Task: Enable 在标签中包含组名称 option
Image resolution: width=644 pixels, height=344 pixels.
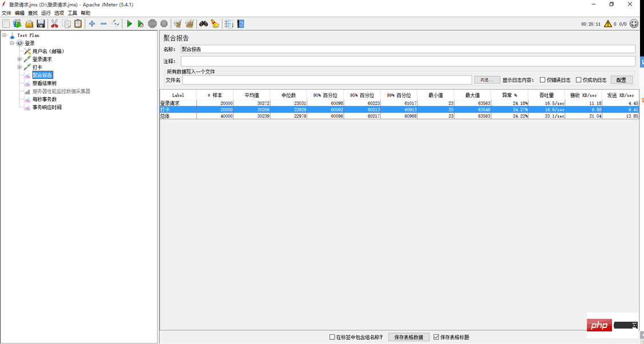Action: click(332, 337)
